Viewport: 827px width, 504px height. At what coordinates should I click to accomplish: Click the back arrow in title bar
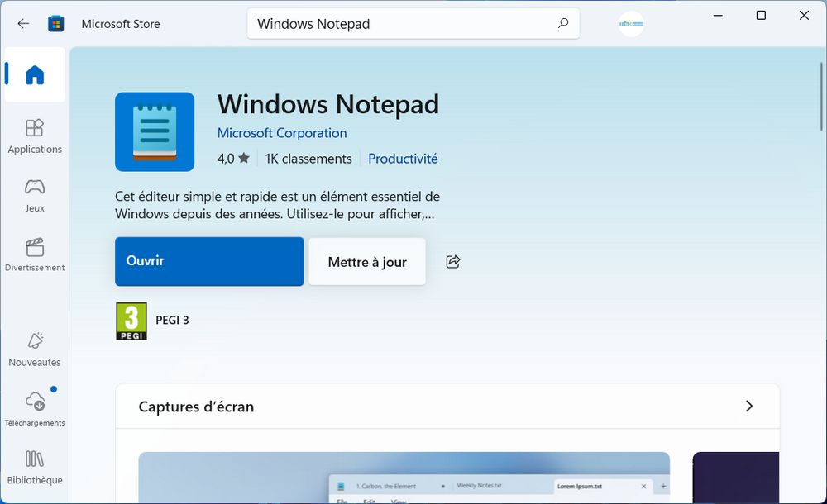(23, 24)
